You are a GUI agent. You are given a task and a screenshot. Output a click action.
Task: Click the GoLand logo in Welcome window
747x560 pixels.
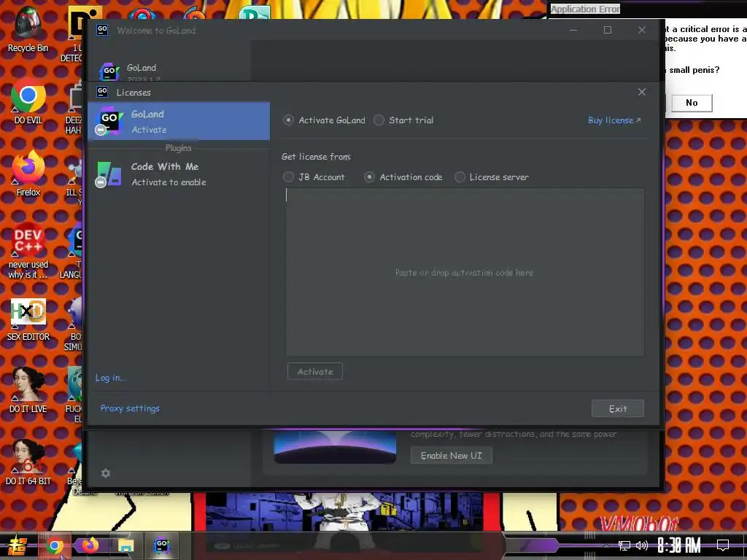point(109,71)
